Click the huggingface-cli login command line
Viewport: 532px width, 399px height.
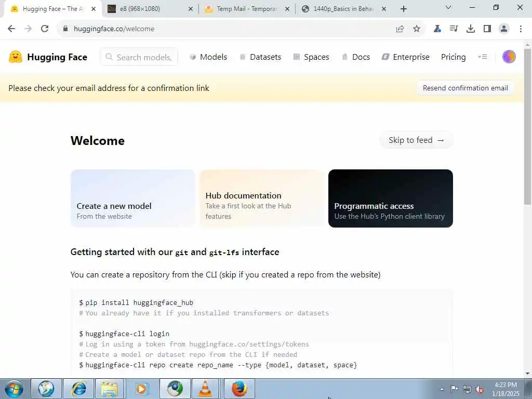[x=124, y=334]
